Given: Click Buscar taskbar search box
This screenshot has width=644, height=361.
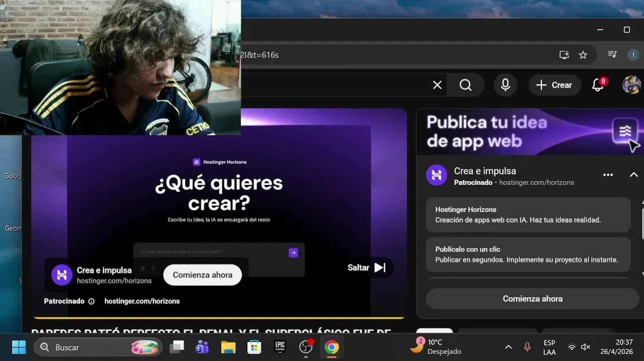Looking at the screenshot, I should click(98, 347).
